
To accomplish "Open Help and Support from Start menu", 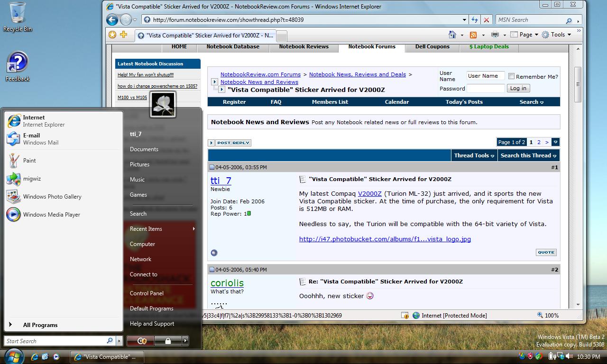I will point(152,324).
